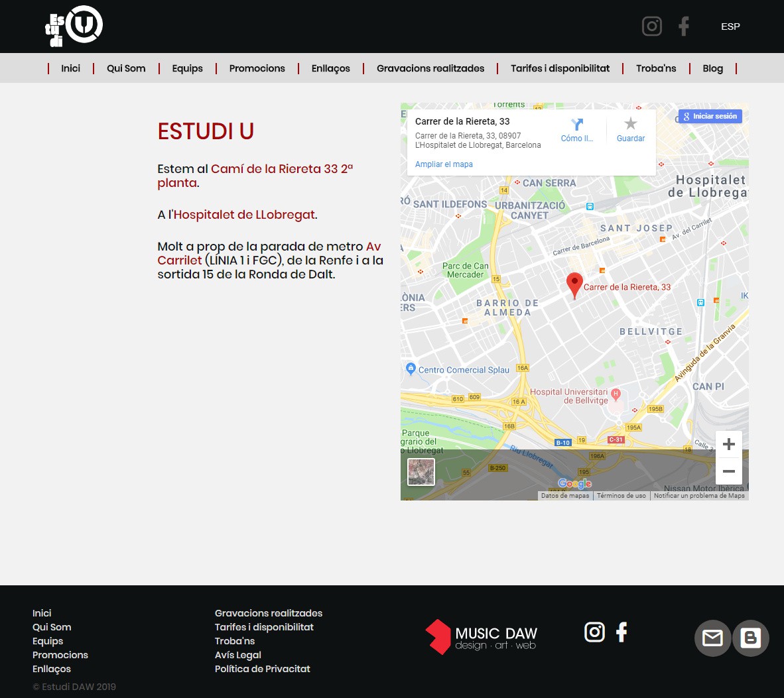This screenshot has width=784, height=698.
Task: Switch to satellite view thumbnail
Action: [421, 472]
